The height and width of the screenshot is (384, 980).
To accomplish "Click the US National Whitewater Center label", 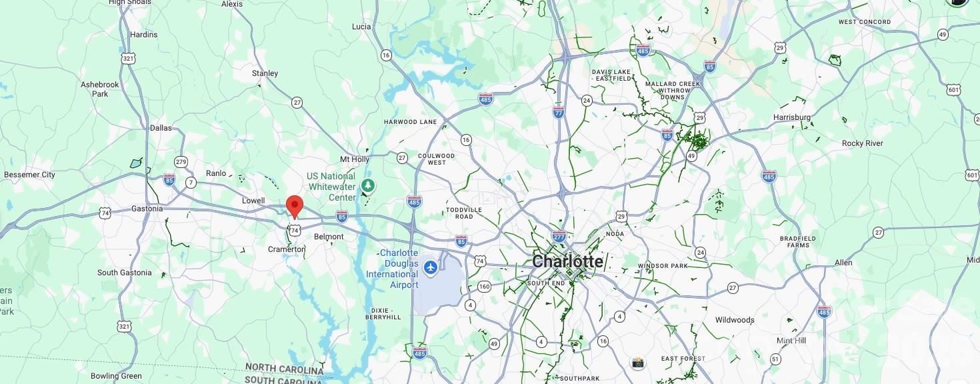I will pyautogui.click(x=331, y=187).
